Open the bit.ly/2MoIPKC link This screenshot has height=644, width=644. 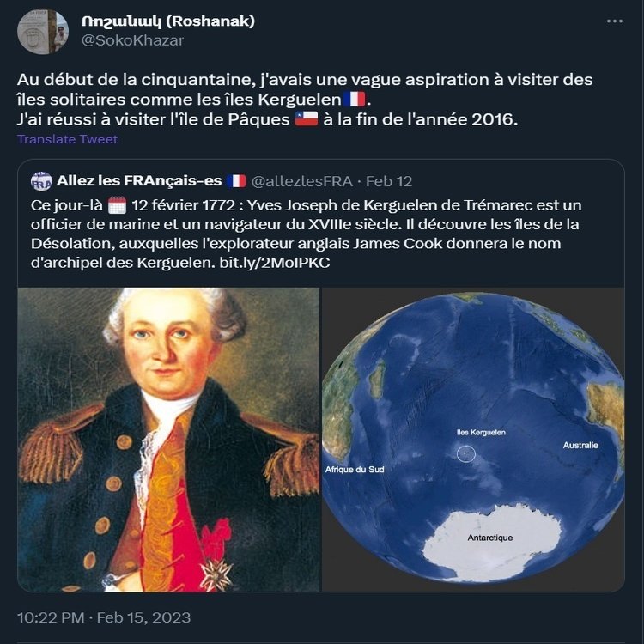coord(275,263)
